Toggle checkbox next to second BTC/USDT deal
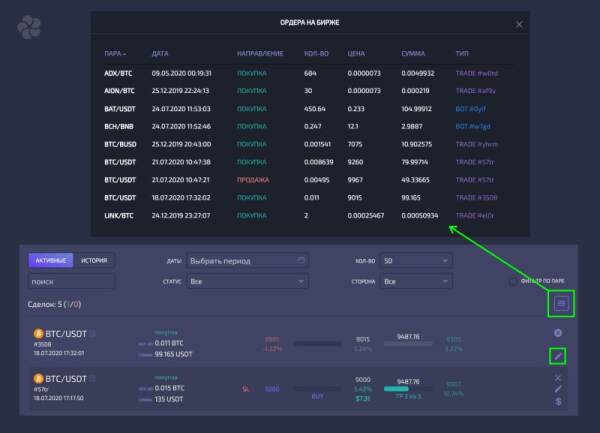 [94, 379]
